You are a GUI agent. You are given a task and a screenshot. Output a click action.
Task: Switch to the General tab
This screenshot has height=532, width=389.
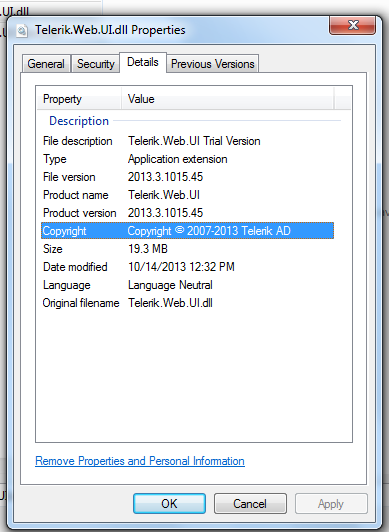pyautogui.click(x=46, y=64)
